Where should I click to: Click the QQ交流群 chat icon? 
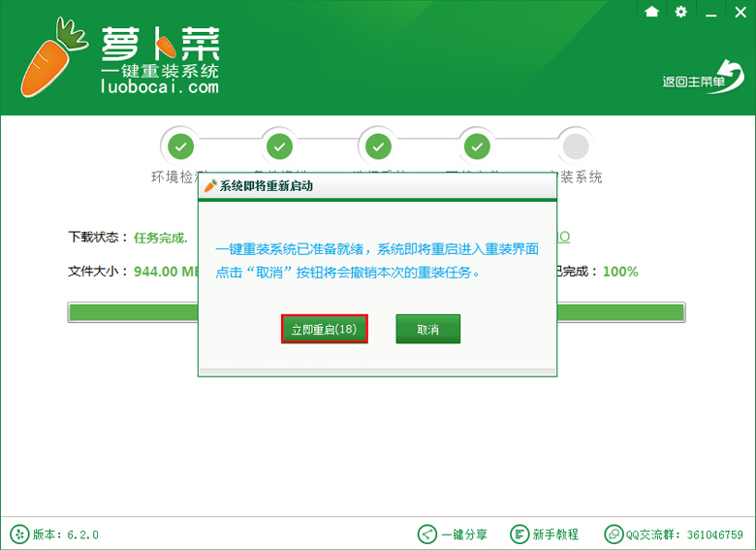613,534
